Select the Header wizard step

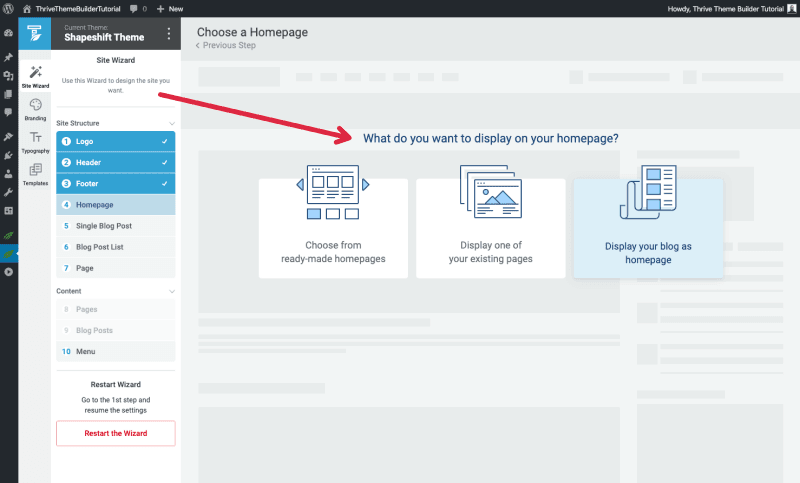115,162
